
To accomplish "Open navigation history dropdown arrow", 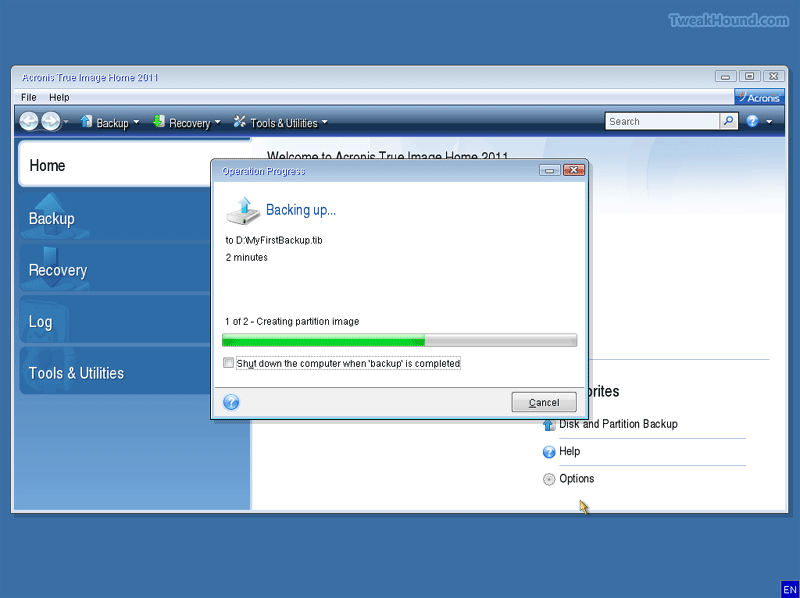I will tap(66, 122).
